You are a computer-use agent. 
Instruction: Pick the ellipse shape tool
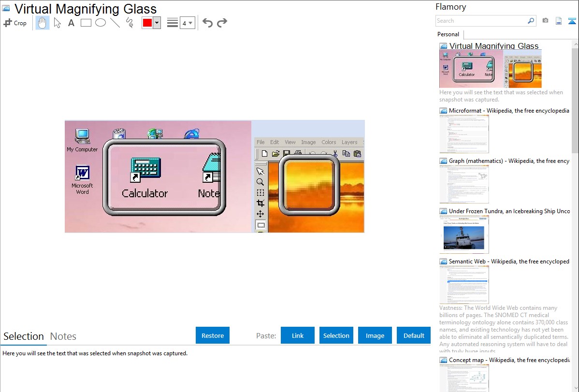tap(101, 23)
